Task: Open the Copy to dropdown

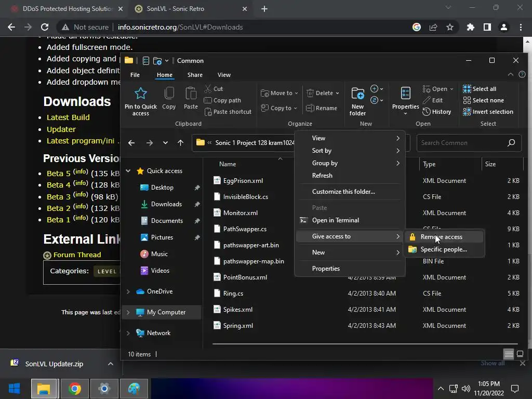Action: [x=279, y=108]
